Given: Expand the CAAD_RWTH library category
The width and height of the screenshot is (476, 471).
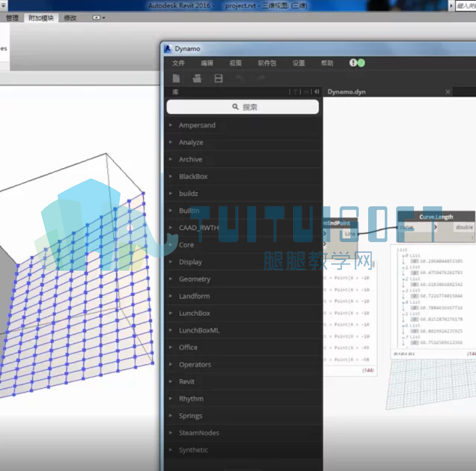Looking at the screenshot, I should (x=244, y=228).
